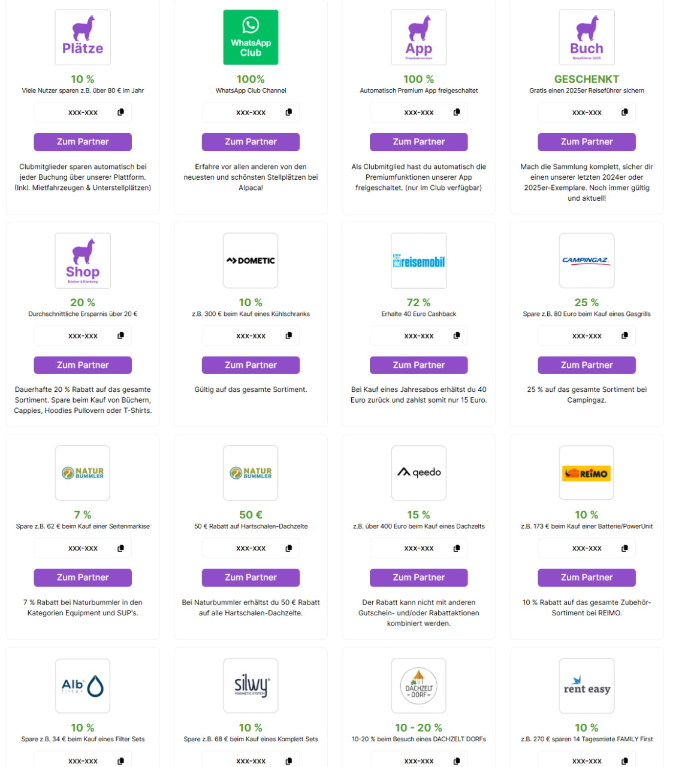Copy the Plätze coupon code
Viewport: 700px width, 767px height.
click(x=120, y=113)
